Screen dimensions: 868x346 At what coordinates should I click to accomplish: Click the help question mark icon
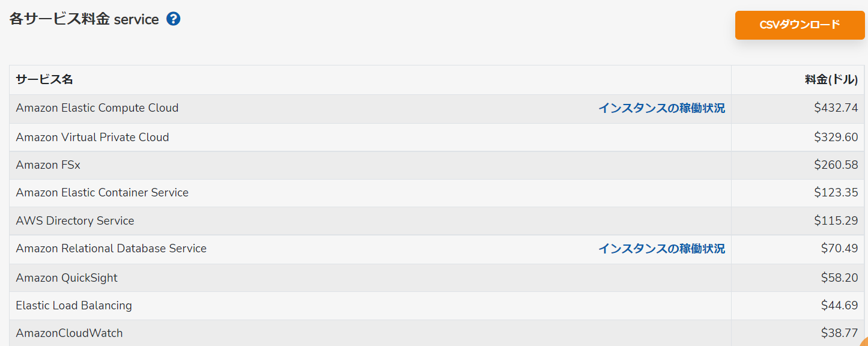pyautogui.click(x=174, y=19)
